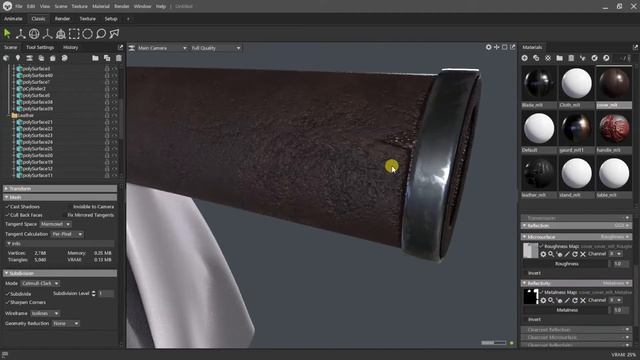Clear the Roughness Map
The image size is (640, 360).
click(583, 254)
